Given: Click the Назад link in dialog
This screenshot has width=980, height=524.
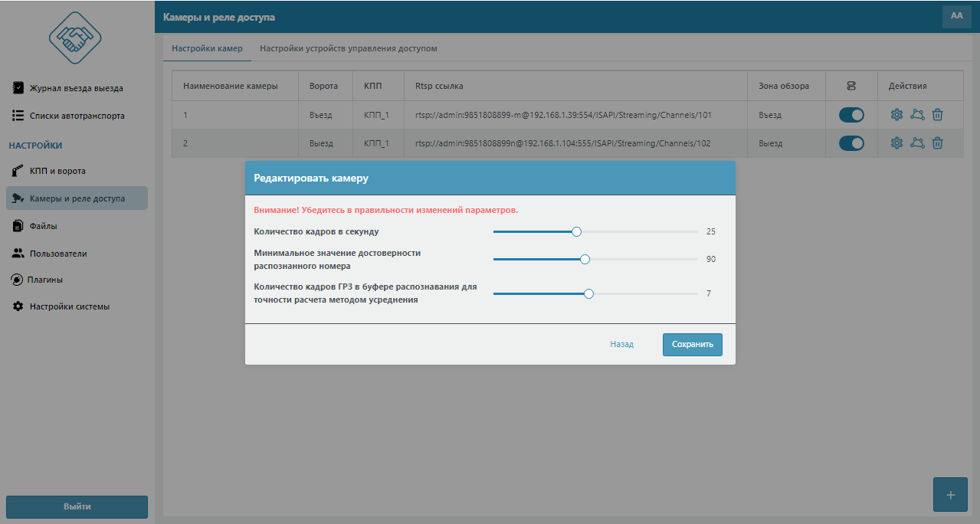Looking at the screenshot, I should pyautogui.click(x=621, y=345).
